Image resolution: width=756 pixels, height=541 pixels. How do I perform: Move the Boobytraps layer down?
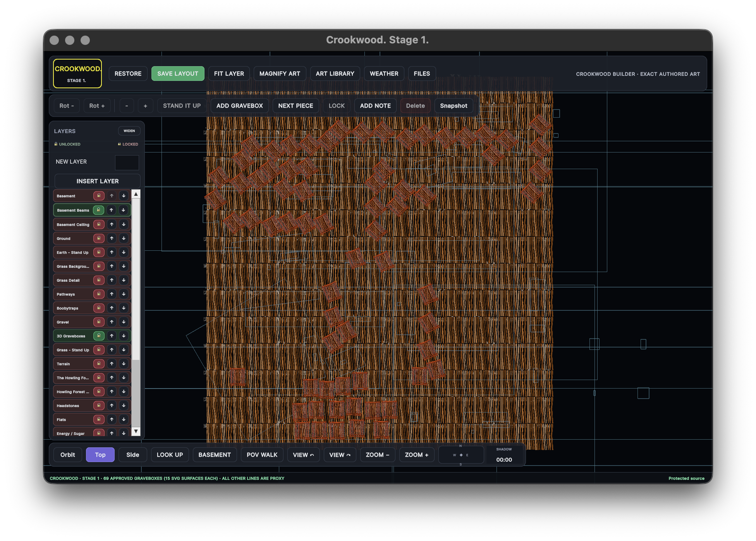pos(124,308)
